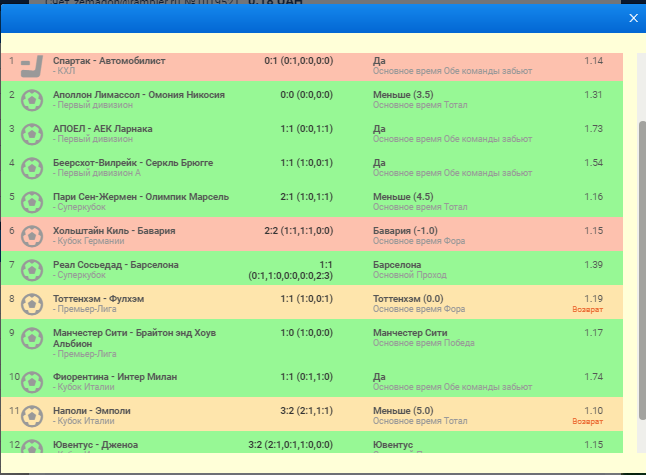646x475 pixels.
Task: Click the Меньше (3.5) bet selection
Action: pyautogui.click(x=420, y=100)
